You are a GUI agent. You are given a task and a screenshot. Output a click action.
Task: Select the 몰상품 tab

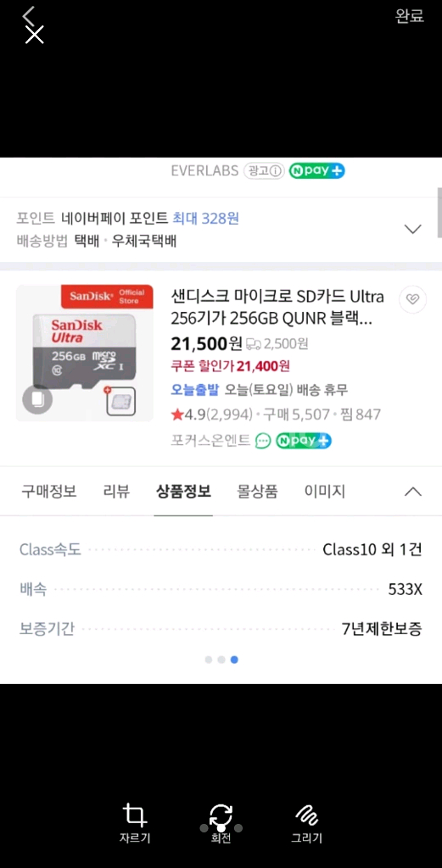(x=258, y=491)
